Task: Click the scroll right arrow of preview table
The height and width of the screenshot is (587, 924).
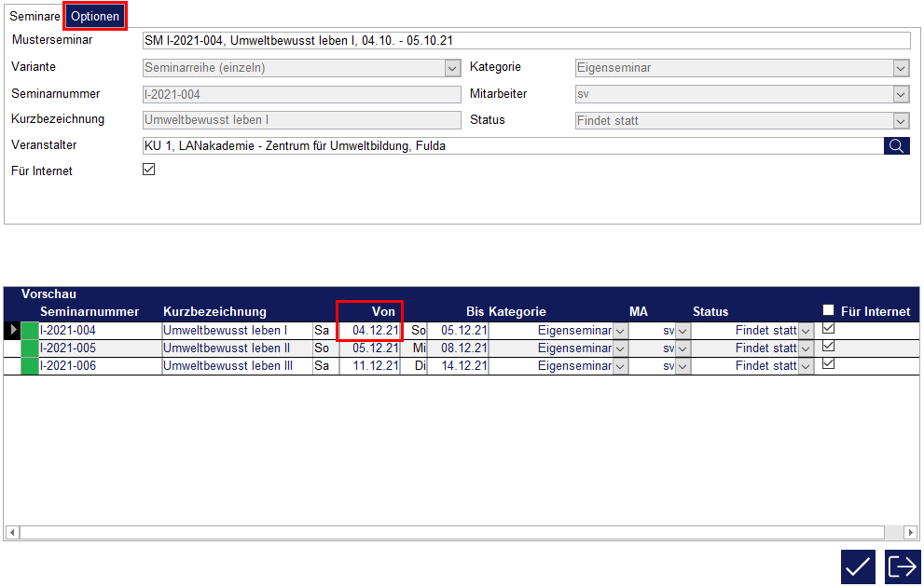Action: pyautogui.click(x=911, y=532)
